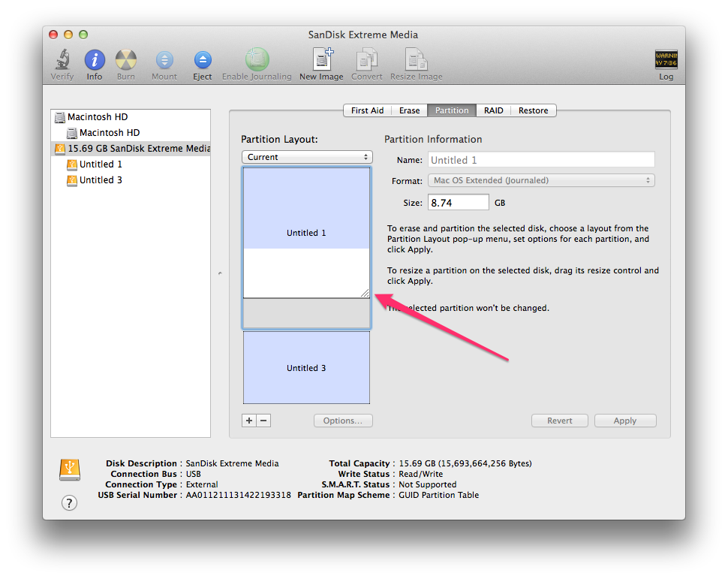Select Untitled 1 volume in sidebar
Screen dimensions: 728x579
point(131,164)
